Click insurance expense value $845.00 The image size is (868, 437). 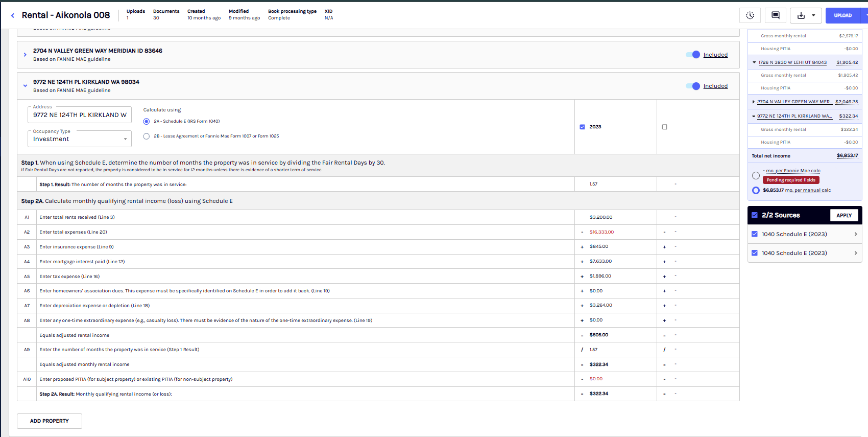tap(599, 246)
